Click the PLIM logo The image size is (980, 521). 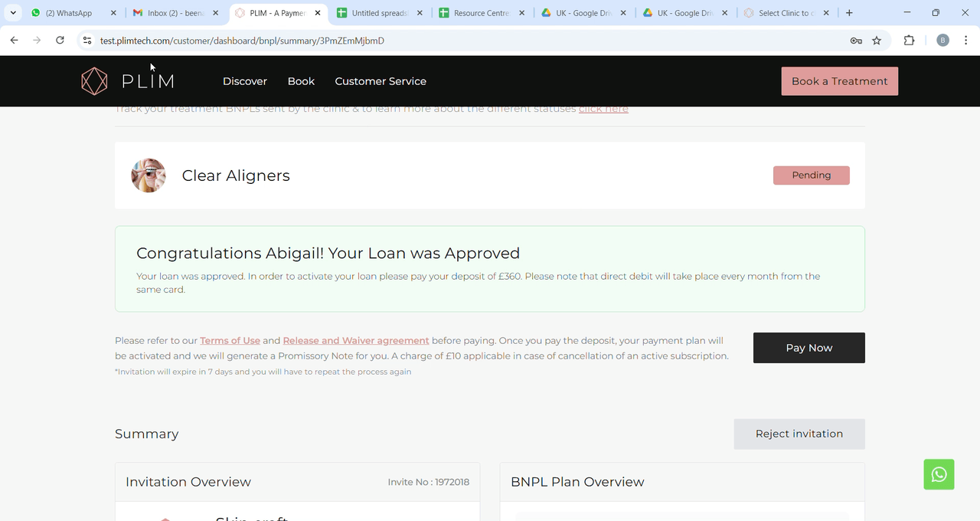coord(128,81)
